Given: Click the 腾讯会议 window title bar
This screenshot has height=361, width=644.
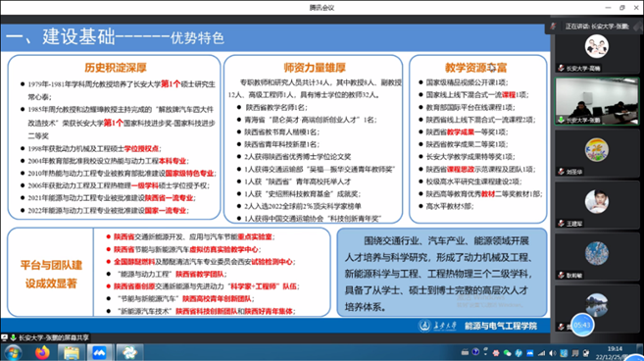Looking at the screenshot, I should (322, 8).
